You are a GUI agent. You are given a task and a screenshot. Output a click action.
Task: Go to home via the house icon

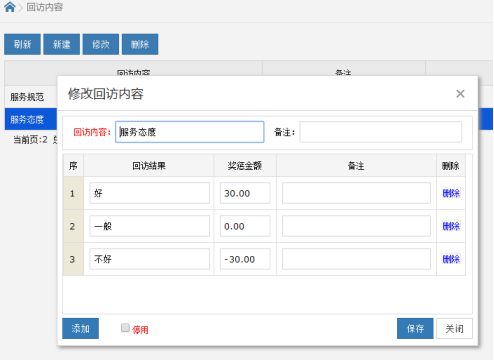[10, 7]
